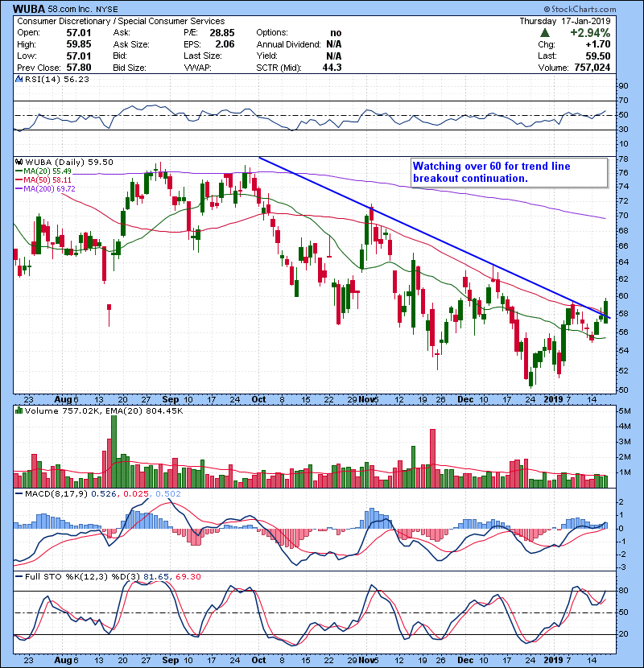Click the green up-arrow change indicator
Screen dimensions: 644x668
(x=545, y=33)
